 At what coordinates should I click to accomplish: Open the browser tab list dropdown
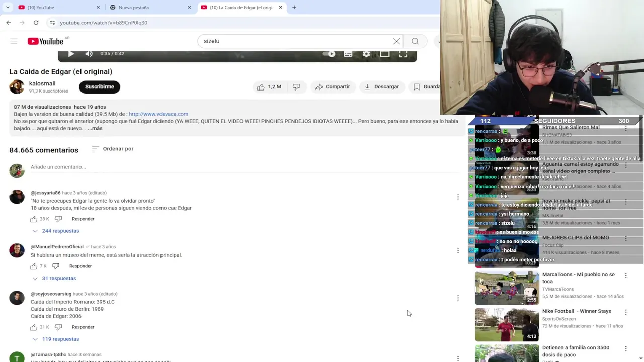click(x=7, y=7)
